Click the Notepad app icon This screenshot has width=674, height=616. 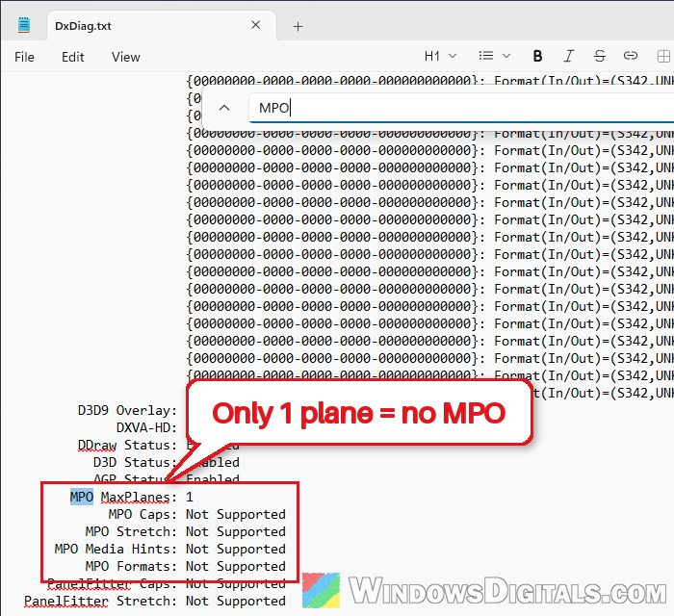click(x=24, y=25)
